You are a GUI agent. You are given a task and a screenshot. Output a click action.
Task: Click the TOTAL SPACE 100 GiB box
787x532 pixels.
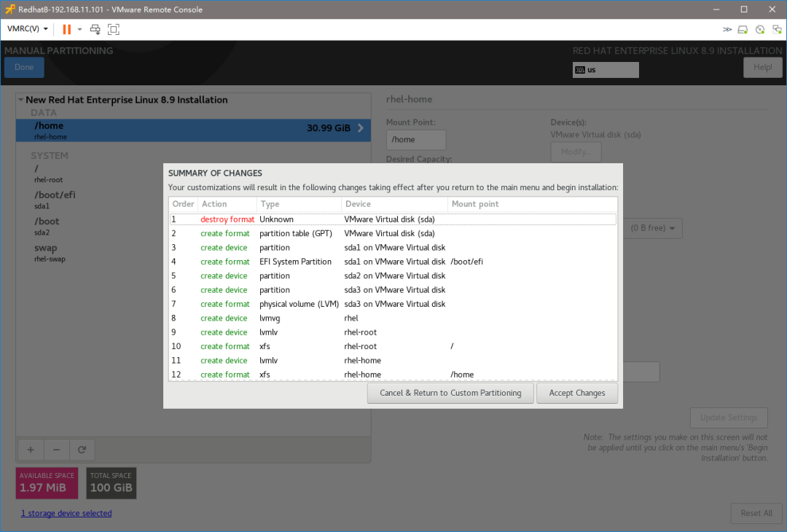click(x=111, y=483)
